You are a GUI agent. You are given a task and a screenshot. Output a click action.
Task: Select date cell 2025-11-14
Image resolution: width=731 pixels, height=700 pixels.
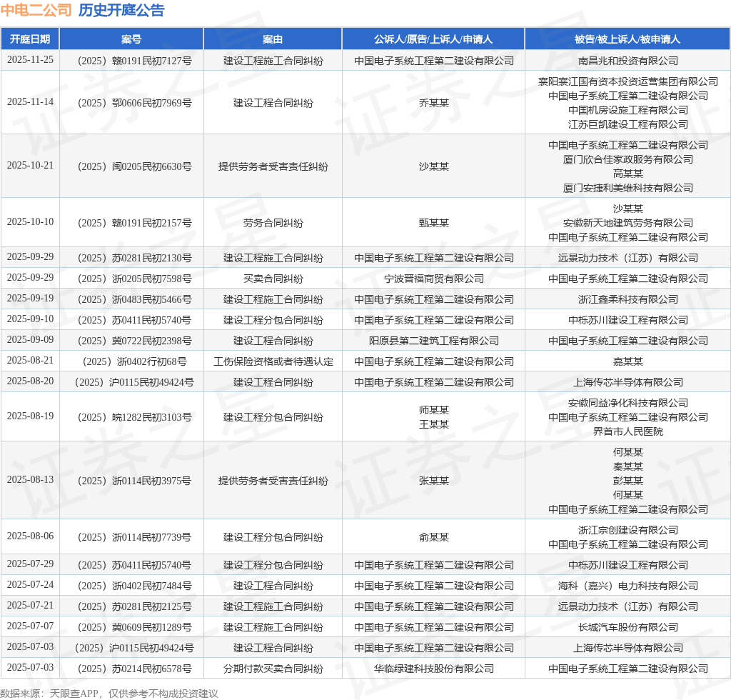point(30,101)
